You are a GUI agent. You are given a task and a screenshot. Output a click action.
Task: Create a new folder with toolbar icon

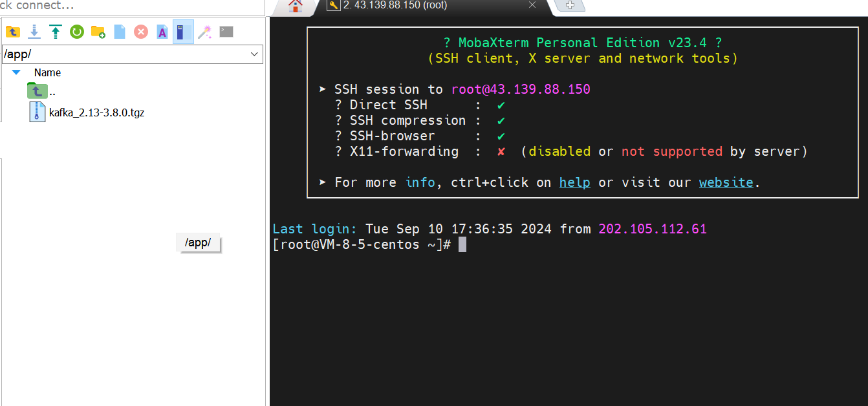pyautogui.click(x=98, y=32)
